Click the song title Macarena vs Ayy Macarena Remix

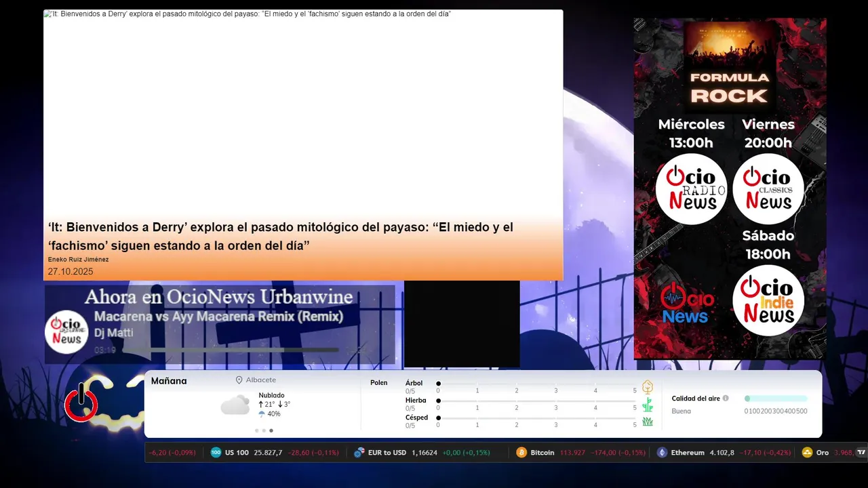pos(218,317)
